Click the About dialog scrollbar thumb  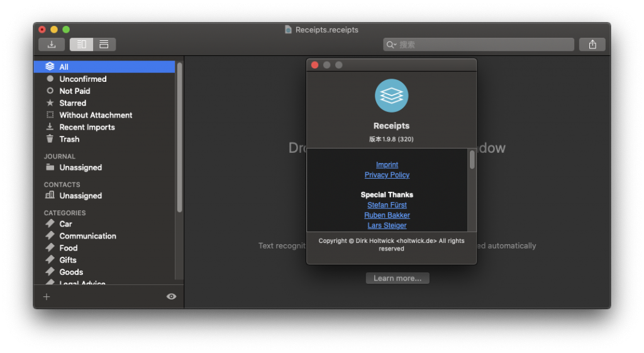472,159
